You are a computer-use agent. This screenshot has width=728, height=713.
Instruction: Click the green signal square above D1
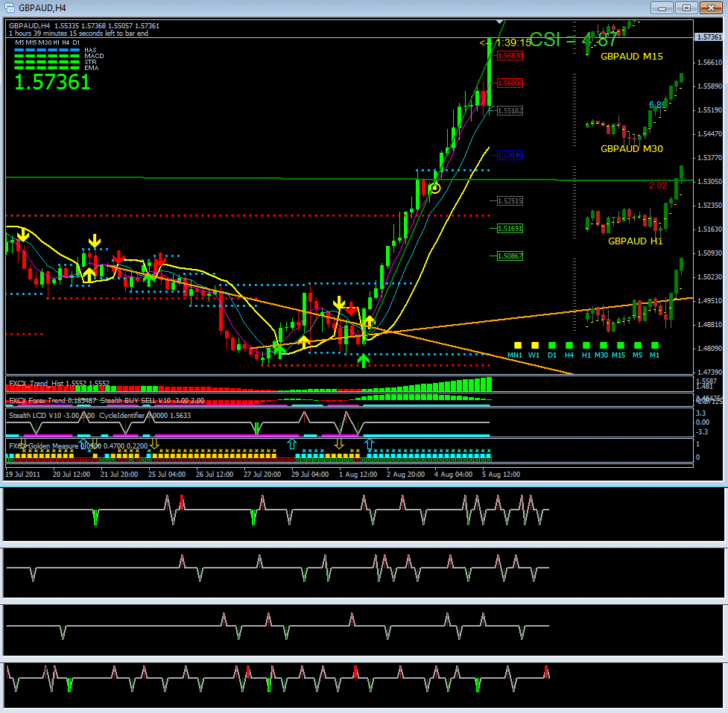point(552,346)
